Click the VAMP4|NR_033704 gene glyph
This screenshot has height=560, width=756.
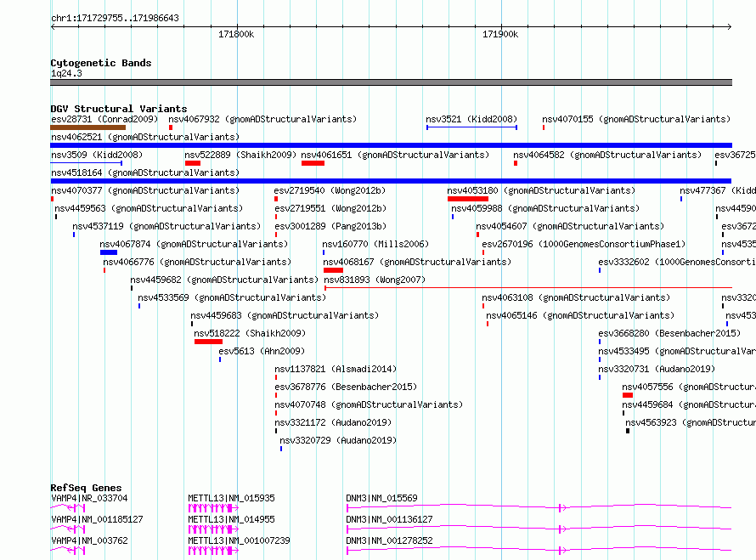tap(68, 508)
